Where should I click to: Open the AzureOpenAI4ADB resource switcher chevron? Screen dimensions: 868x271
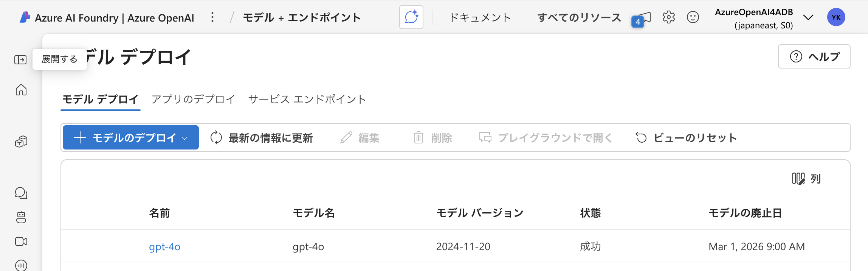(x=808, y=17)
